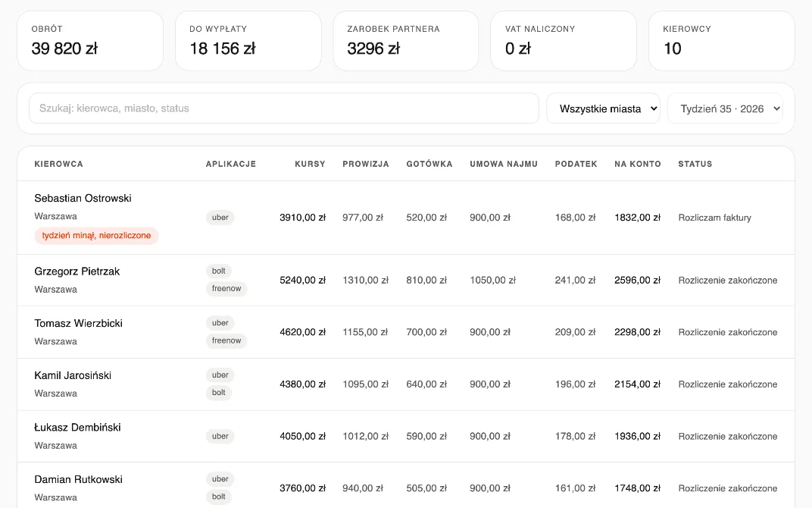The image size is (812, 508).
Task: Click the Prowizja column header
Action: [x=366, y=164]
